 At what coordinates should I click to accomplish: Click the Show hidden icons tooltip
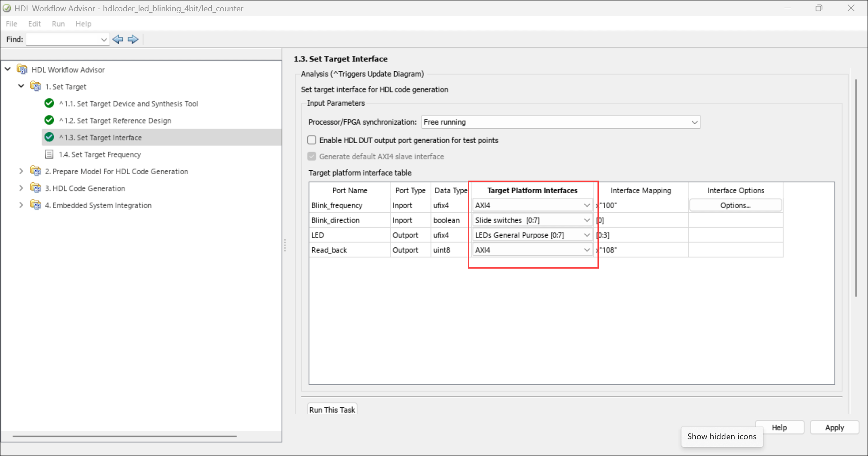(722, 437)
